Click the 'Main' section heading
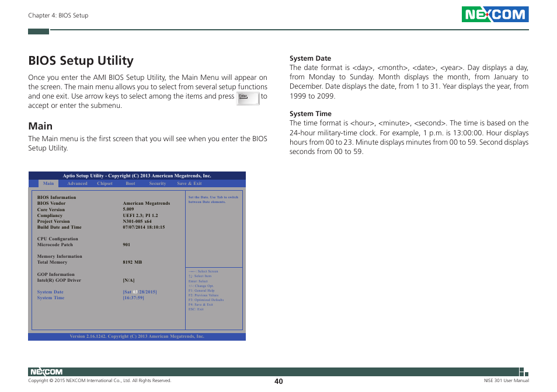Image resolution: width=557 pixels, height=392 pixels. click(x=40, y=126)
